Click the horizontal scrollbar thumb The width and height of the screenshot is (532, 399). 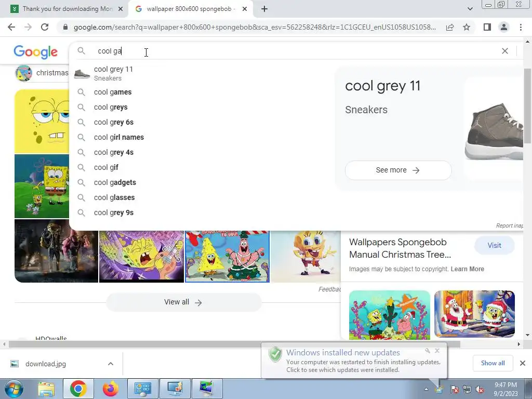(234, 344)
